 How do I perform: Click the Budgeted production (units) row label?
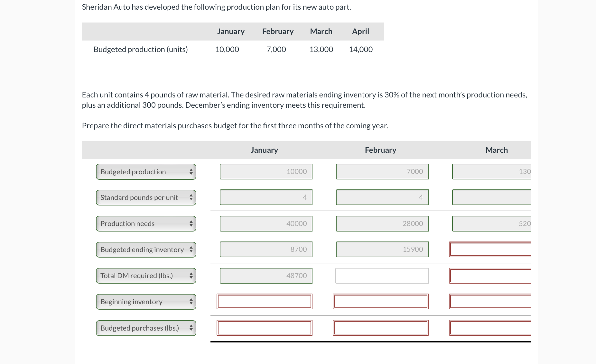click(x=141, y=49)
